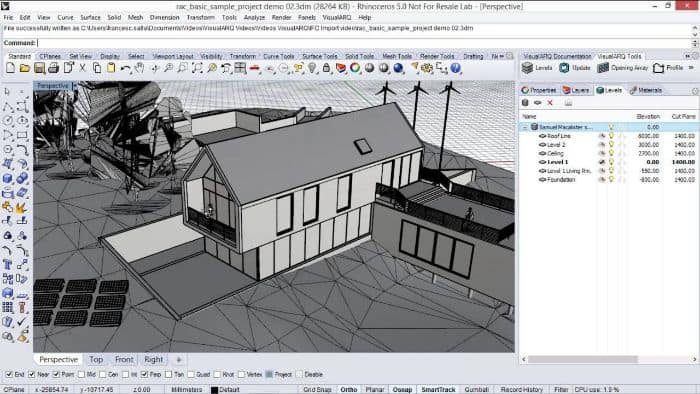Viewport: 700px width, 394px height.
Task: Enable the Cen osnap checkbox
Action: [103, 374]
